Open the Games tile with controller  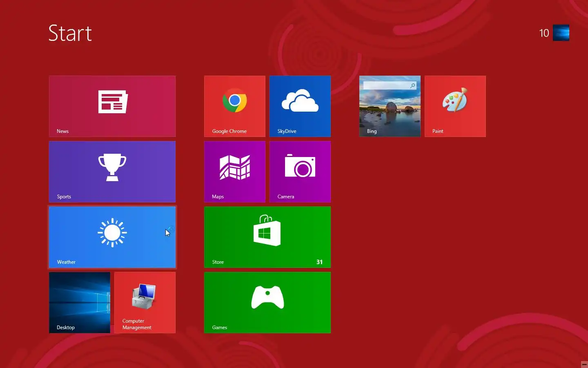(x=267, y=303)
